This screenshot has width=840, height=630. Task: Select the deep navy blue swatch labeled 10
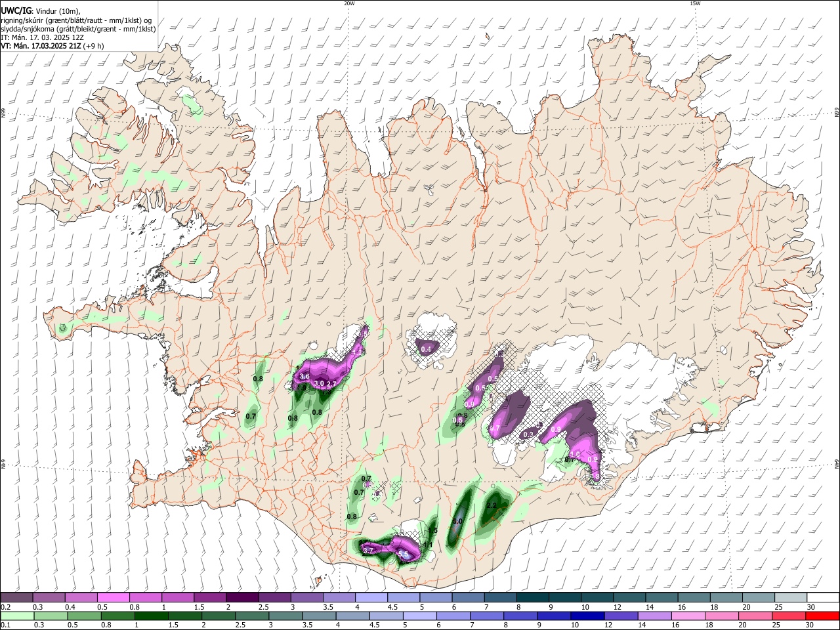587,616
